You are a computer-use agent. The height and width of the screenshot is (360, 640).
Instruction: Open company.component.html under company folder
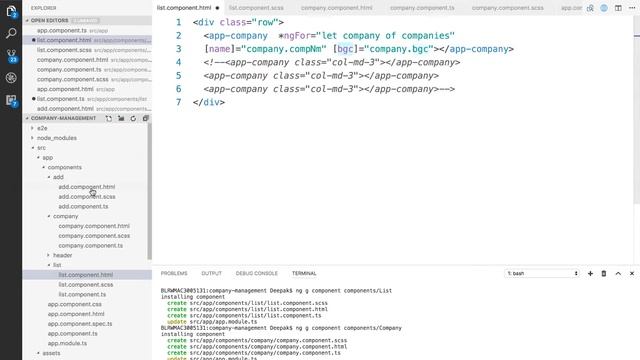pyautogui.click(x=94, y=226)
